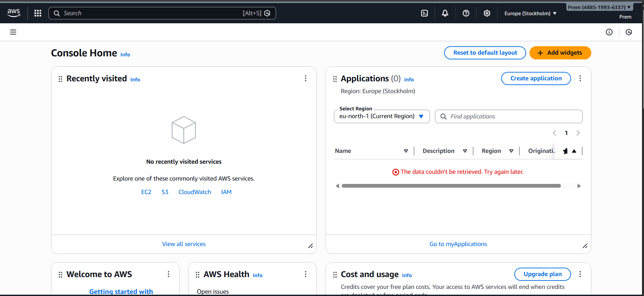The image size is (644, 296).
Task: Focus the top Search bar
Action: 162,13
